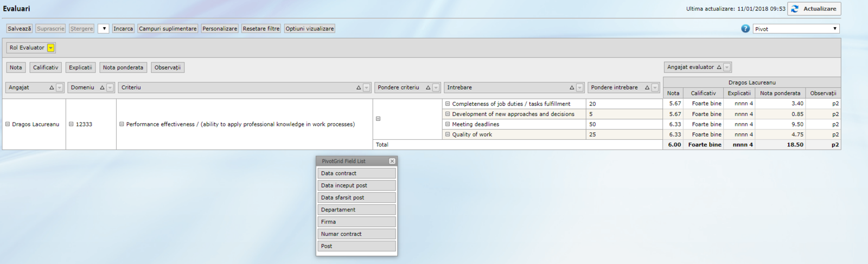The image size is (868, 264).
Task: Click the Angajat column filter icon
Action: (x=60, y=88)
